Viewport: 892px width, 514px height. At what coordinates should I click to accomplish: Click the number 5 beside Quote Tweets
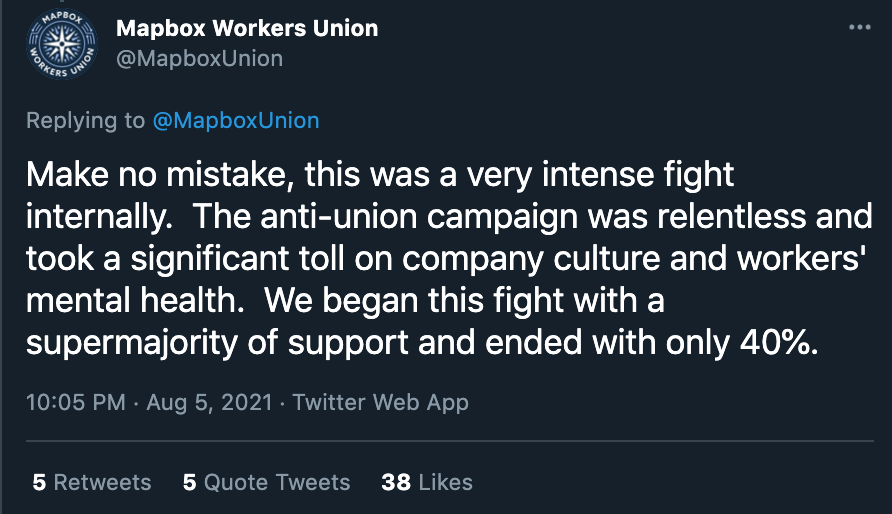[189, 482]
